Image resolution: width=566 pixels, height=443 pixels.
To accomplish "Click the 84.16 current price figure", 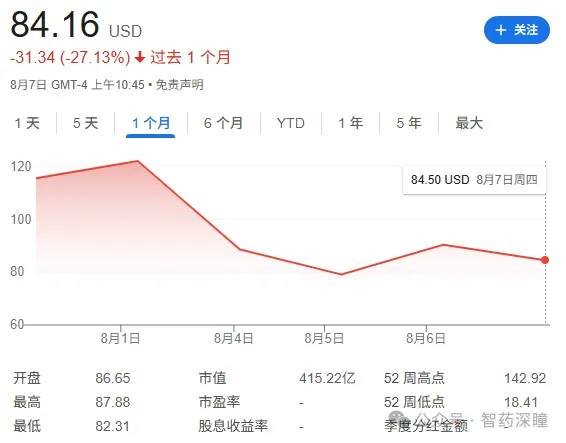I will click(x=55, y=25).
